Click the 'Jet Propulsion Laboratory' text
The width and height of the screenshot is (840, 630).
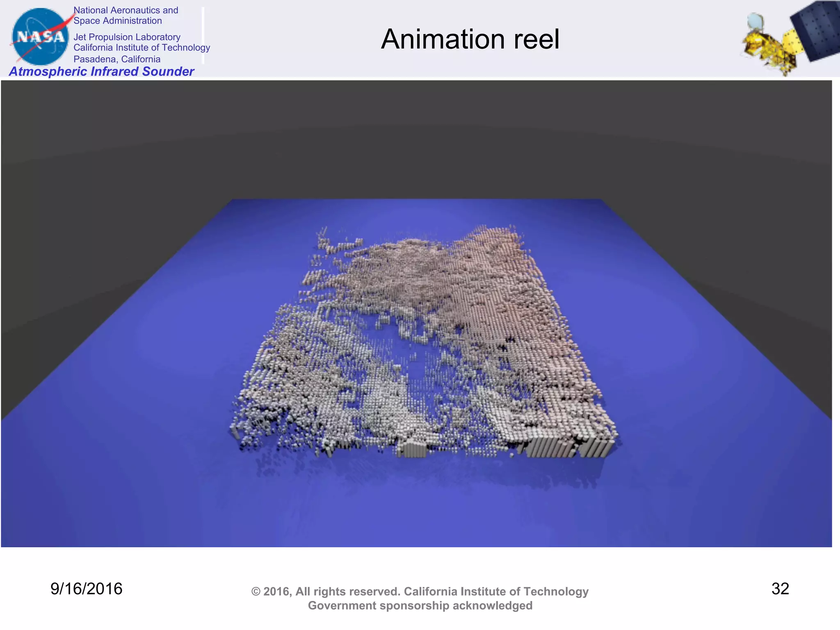[127, 37]
